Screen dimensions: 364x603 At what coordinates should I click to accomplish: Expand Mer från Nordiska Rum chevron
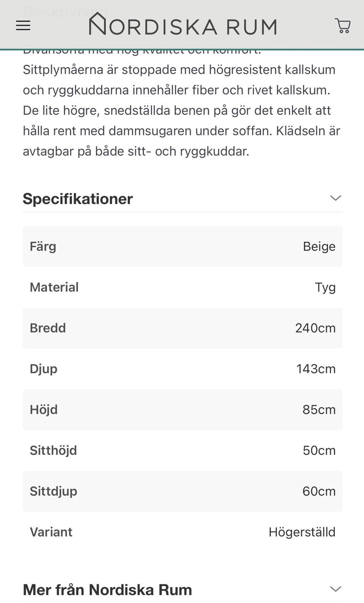(x=336, y=589)
